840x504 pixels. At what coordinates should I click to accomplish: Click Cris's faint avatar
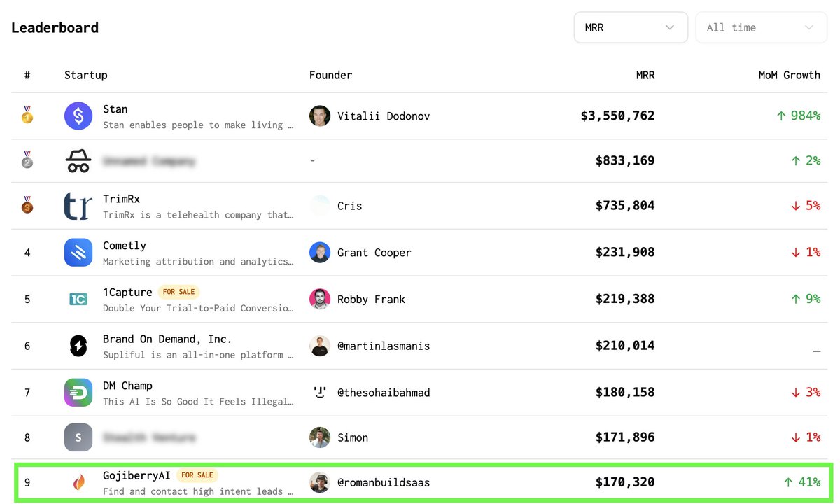click(320, 206)
